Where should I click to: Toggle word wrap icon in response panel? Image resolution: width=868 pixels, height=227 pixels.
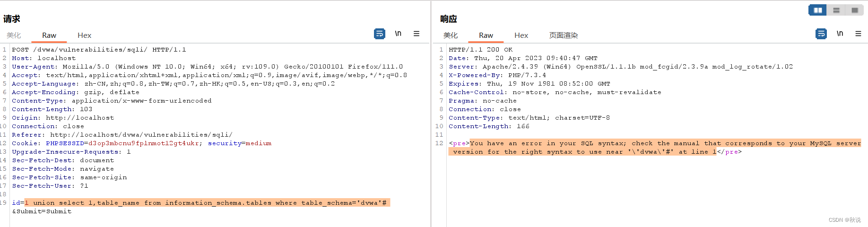[821, 34]
